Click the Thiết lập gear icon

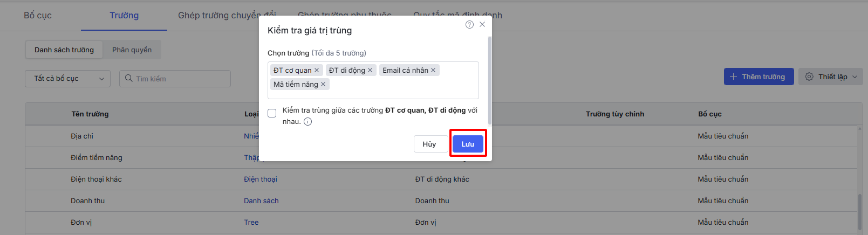(809, 77)
